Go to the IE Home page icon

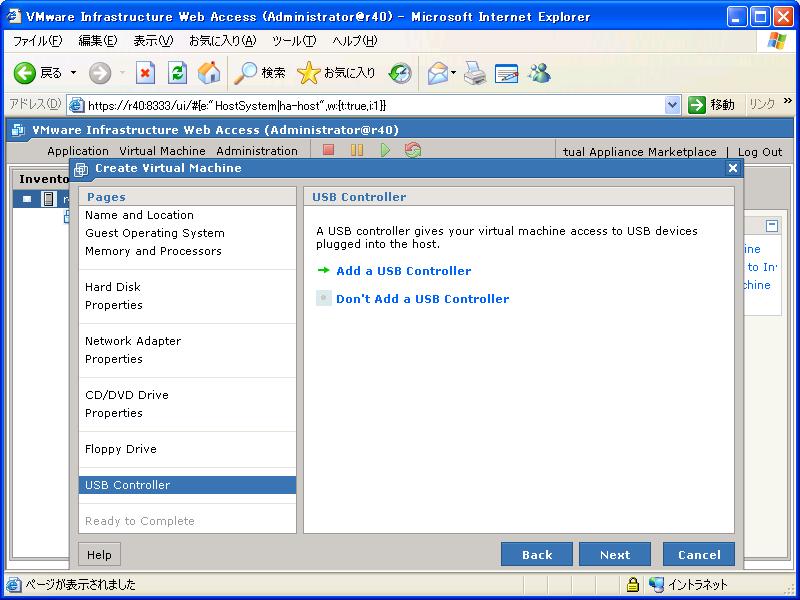(x=209, y=73)
